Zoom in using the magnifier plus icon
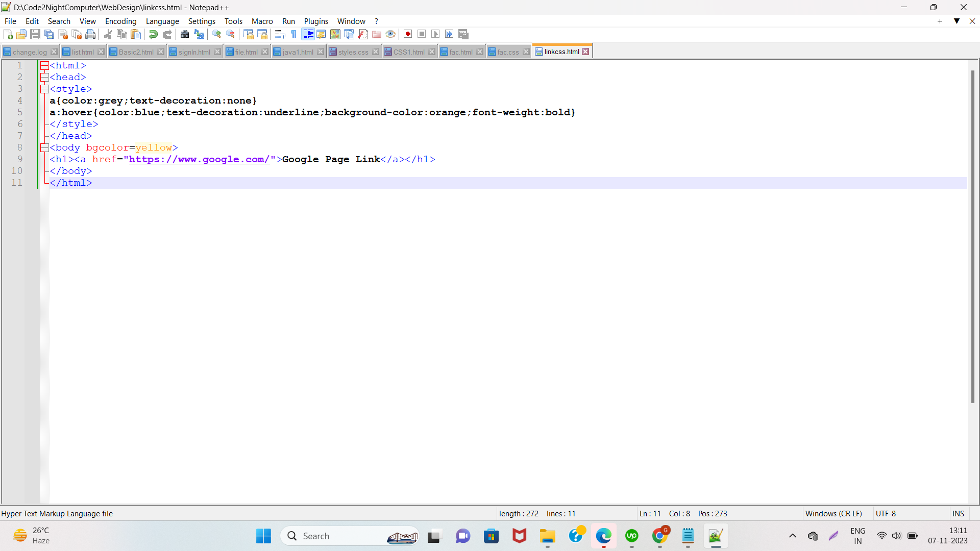Screen dimensions: 980x551 coord(216,34)
